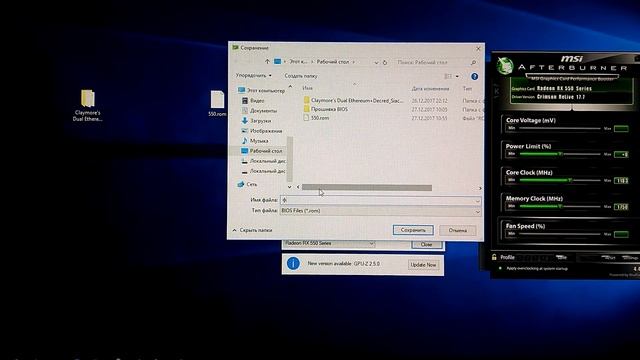
Task: Click the search magnifier in save dialog
Action: pyautogui.click(x=473, y=62)
